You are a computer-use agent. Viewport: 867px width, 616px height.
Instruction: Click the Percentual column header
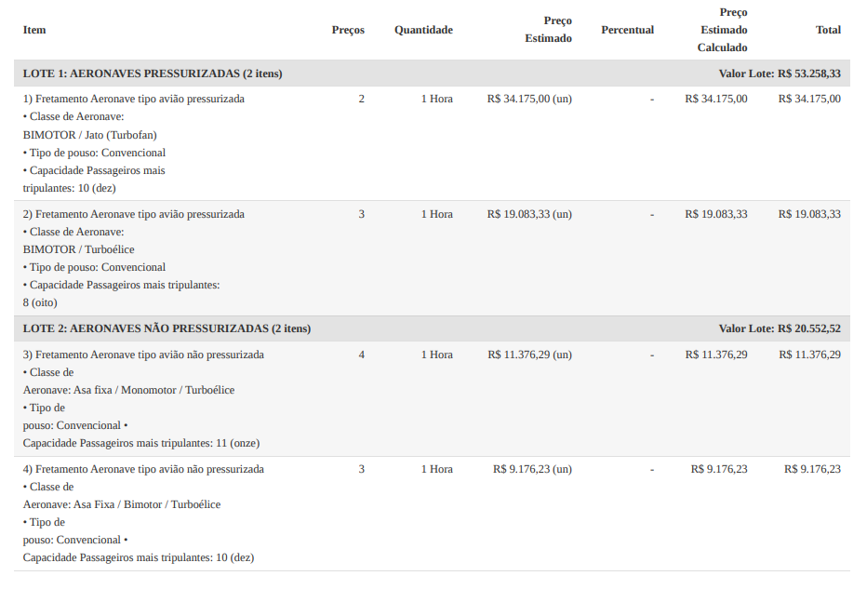[627, 30]
